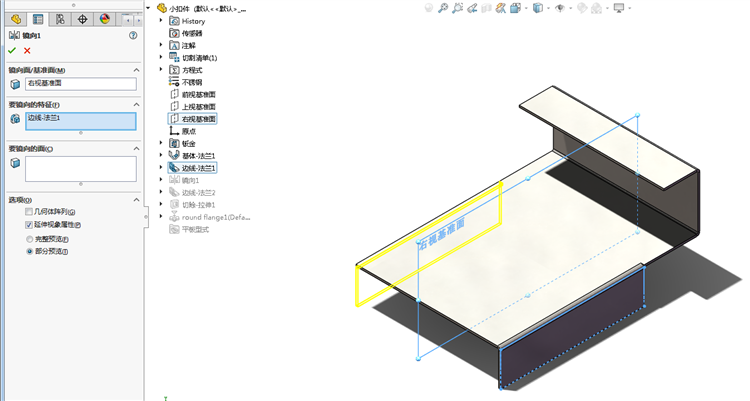
Task: Click the 钣金 sheet metal icon
Action: click(x=174, y=143)
